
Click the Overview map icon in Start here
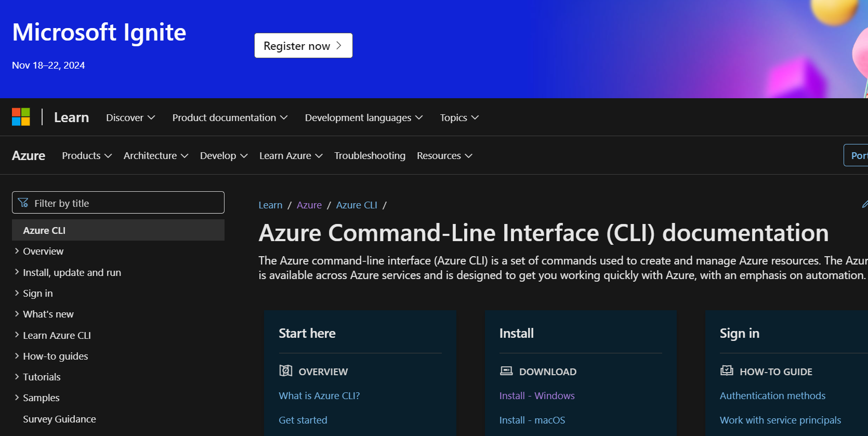click(x=286, y=371)
